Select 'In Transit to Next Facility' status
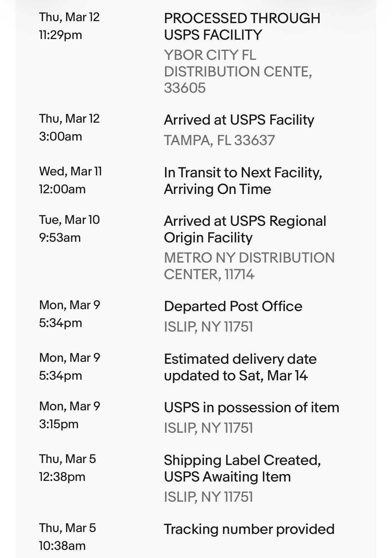 pos(243,181)
